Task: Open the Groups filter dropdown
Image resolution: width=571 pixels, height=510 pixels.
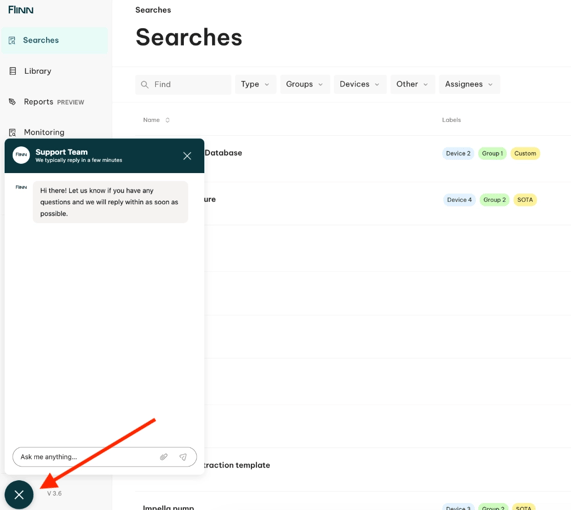Action: coord(305,84)
